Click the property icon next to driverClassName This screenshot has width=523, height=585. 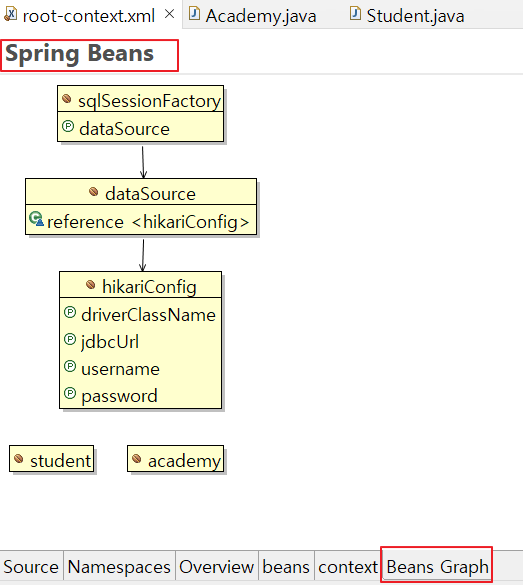[x=70, y=312]
